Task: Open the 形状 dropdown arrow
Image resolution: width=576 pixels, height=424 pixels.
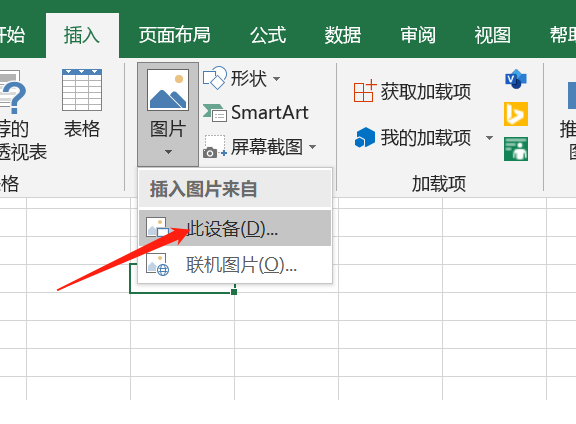Action: pyautogui.click(x=277, y=79)
